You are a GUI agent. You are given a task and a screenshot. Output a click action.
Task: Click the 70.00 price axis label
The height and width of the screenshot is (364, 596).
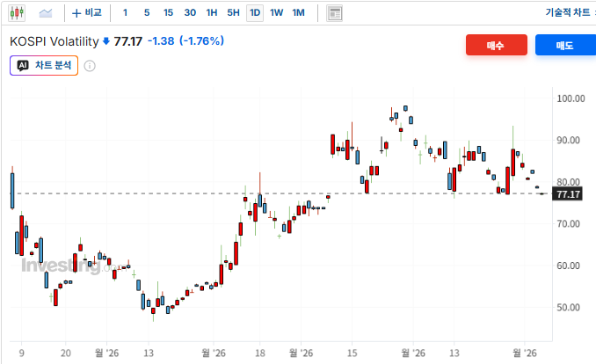[568, 223]
